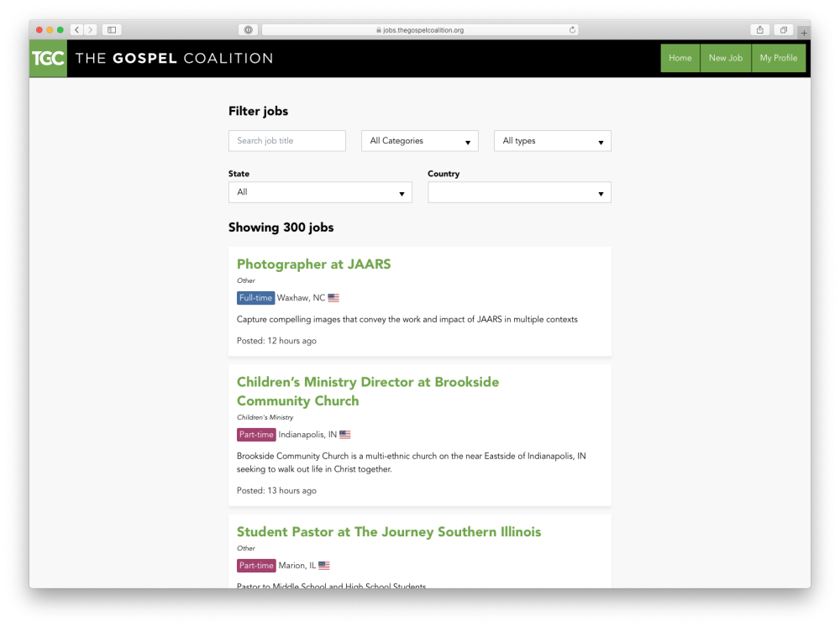
Task: Open My Profile from the navigation bar
Action: (x=779, y=58)
